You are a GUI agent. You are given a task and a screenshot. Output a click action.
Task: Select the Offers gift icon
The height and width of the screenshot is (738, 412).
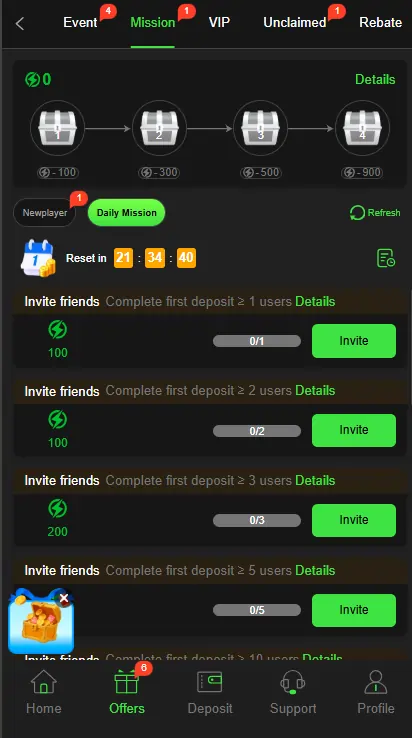point(127,682)
